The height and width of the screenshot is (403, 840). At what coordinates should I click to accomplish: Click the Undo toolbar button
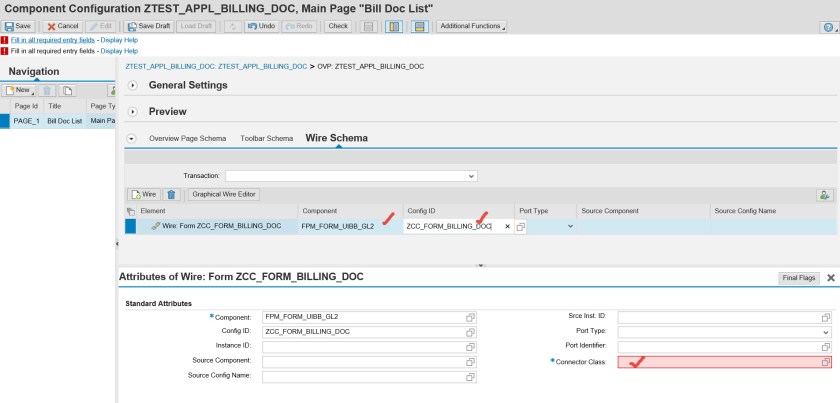(263, 26)
